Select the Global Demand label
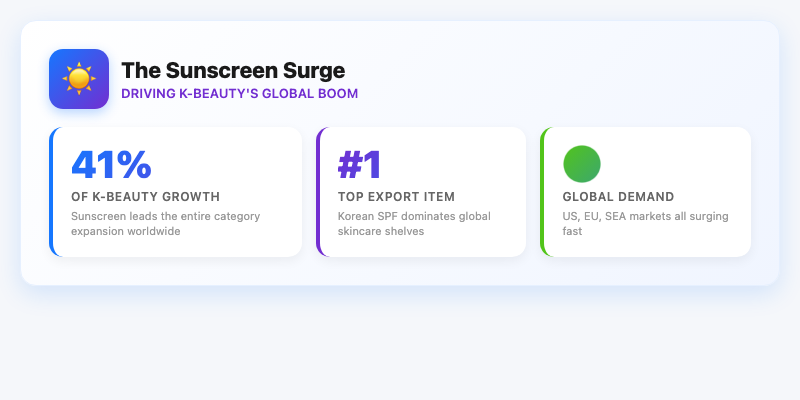800x400 pixels. [x=618, y=197]
